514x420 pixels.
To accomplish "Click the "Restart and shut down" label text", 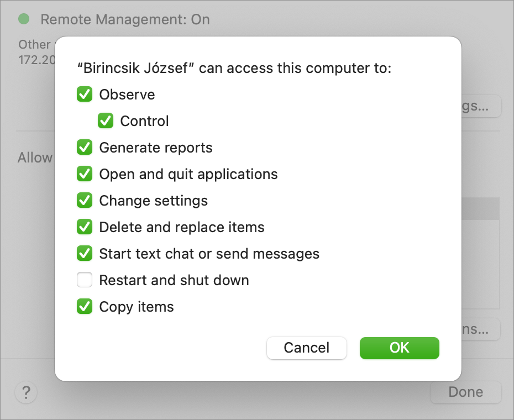I will tap(174, 280).
